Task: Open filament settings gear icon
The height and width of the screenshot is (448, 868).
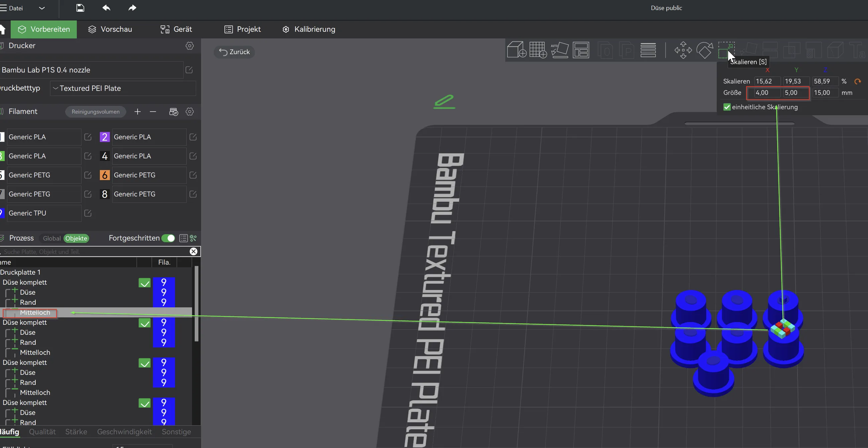Action: pos(190,112)
